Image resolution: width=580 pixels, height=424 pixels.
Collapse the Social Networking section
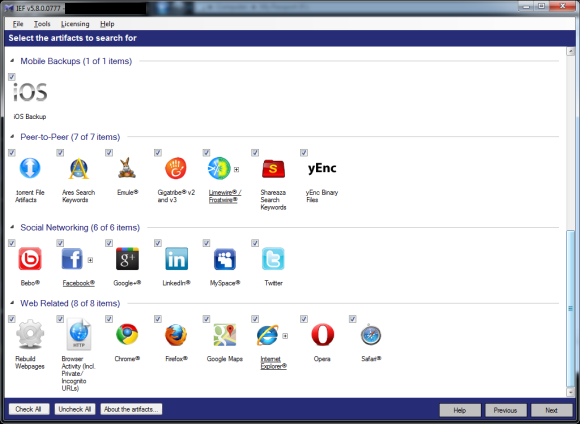(x=12, y=227)
